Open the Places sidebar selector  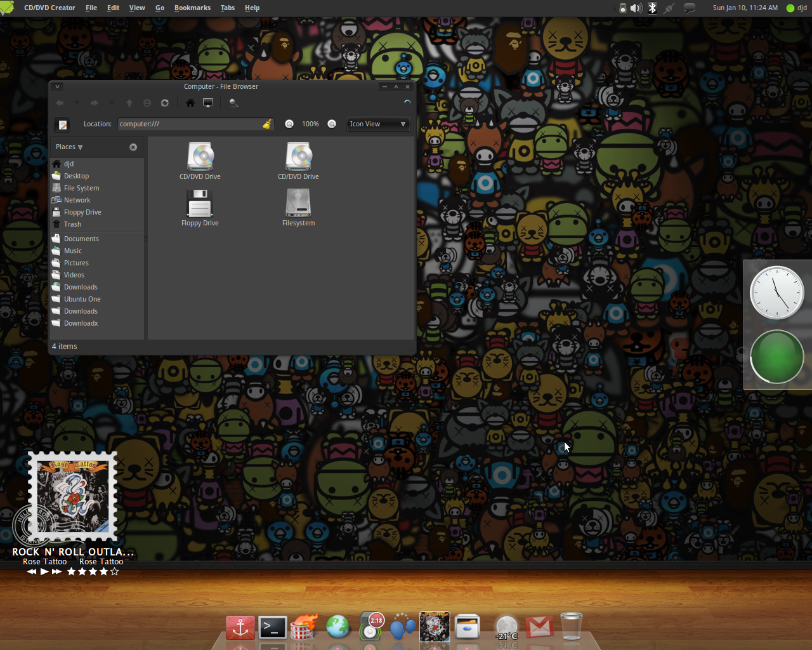click(x=69, y=147)
